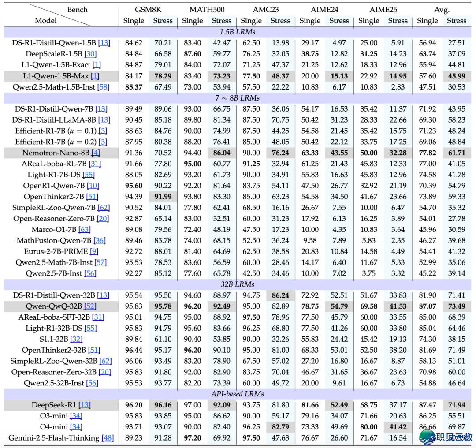Select the Nemotron-Nano-8B model name
This screenshot has height=448, width=476.
(x=56, y=153)
